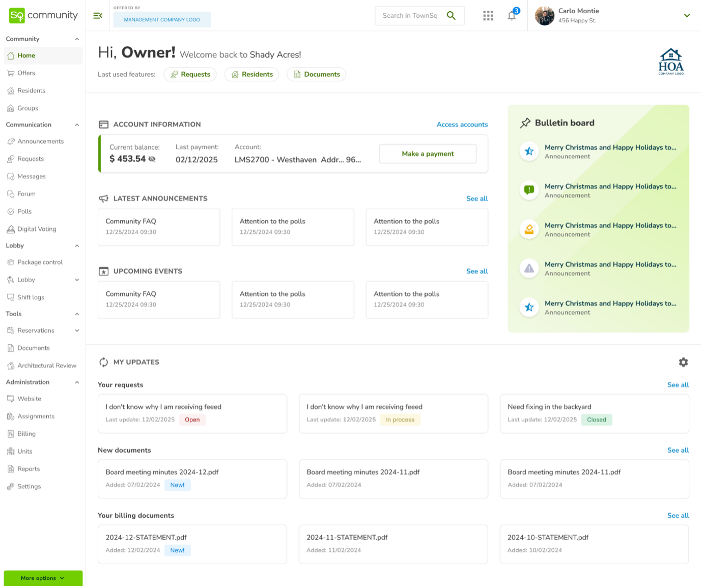The image size is (703, 588).
Task: Open the apps grid menu
Action: 488,15
